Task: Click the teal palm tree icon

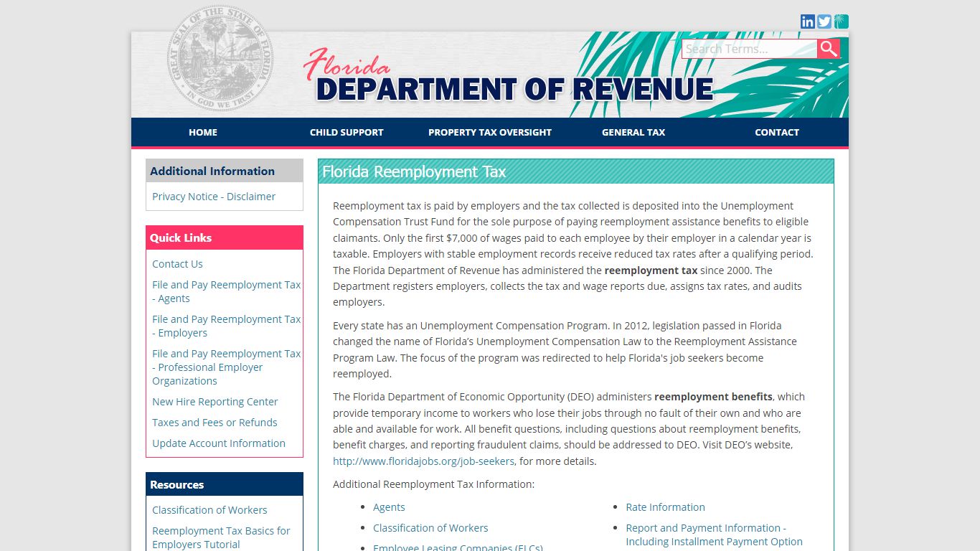Action: coord(842,22)
